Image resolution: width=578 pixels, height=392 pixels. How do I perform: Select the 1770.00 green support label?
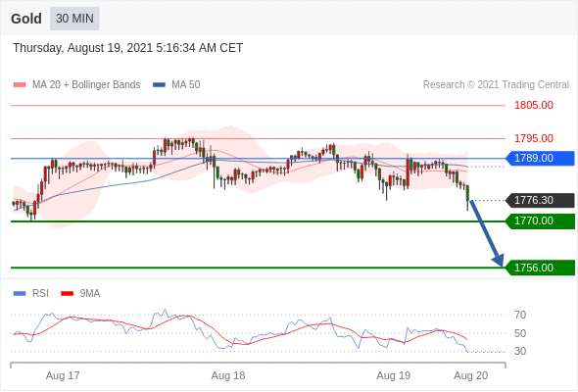point(540,220)
